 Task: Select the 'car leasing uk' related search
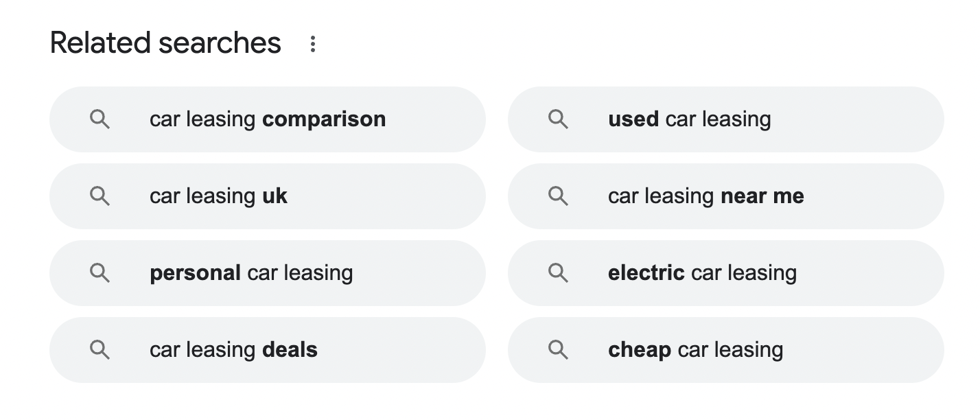pyautogui.click(x=218, y=196)
